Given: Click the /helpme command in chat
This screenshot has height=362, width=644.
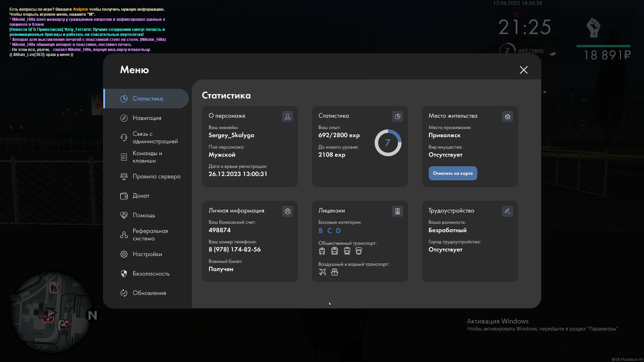Looking at the screenshot, I should pyautogui.click(x=80, y=9).
